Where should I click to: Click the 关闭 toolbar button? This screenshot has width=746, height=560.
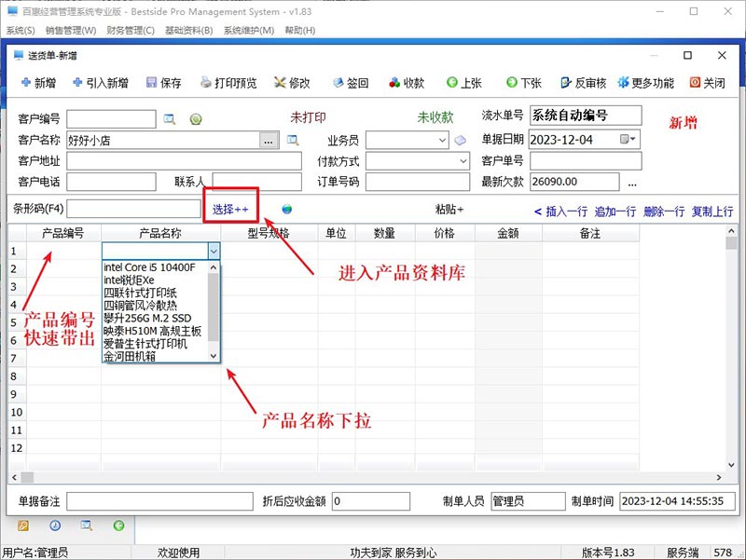708,83
